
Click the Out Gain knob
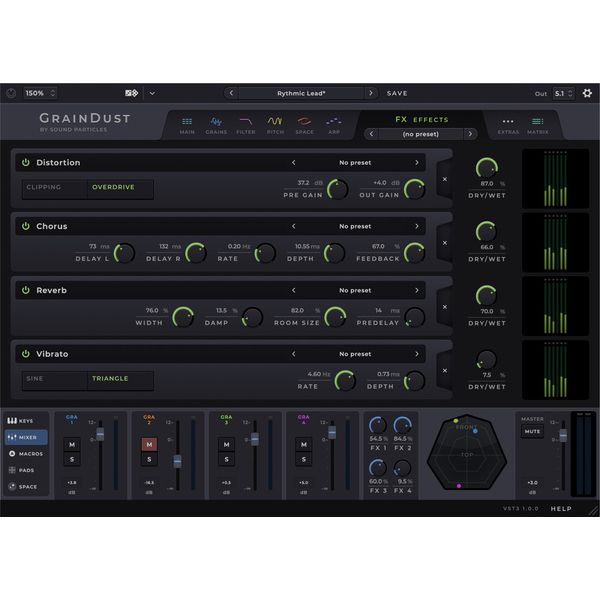(415, 189)
